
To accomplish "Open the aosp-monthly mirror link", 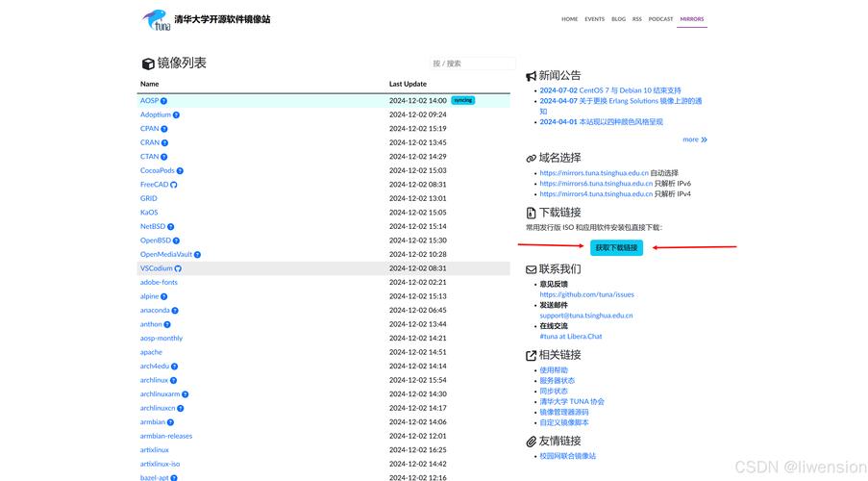I will tap(161, 338).
